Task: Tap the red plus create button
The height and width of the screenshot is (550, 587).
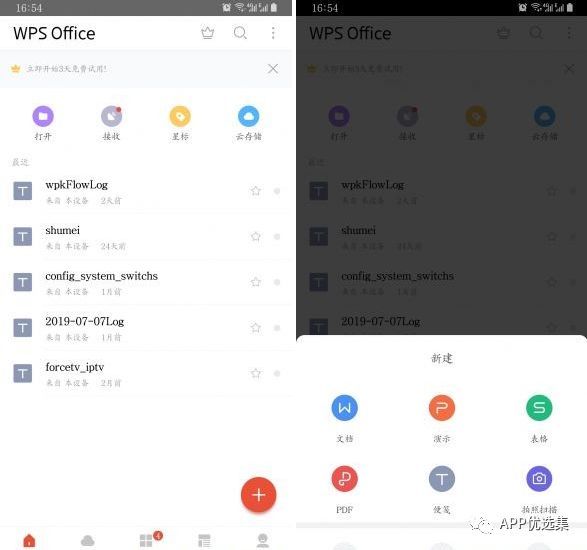Action: (x=258, y=495)
